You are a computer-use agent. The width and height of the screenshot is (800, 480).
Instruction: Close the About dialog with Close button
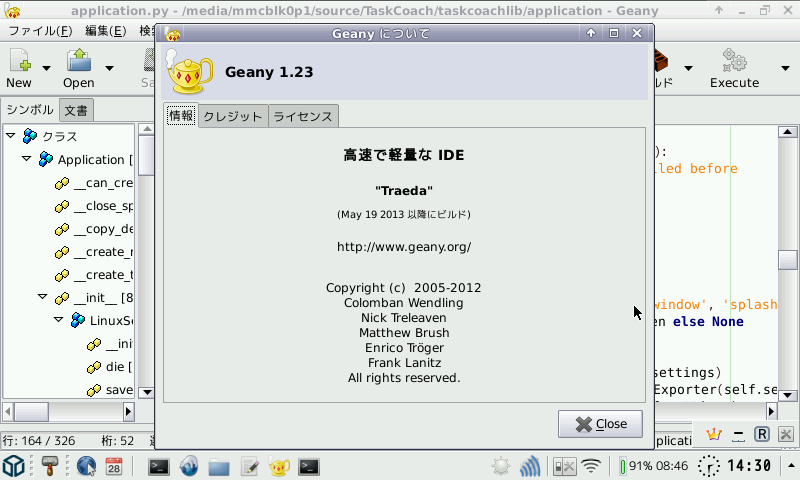click(600, 424)
